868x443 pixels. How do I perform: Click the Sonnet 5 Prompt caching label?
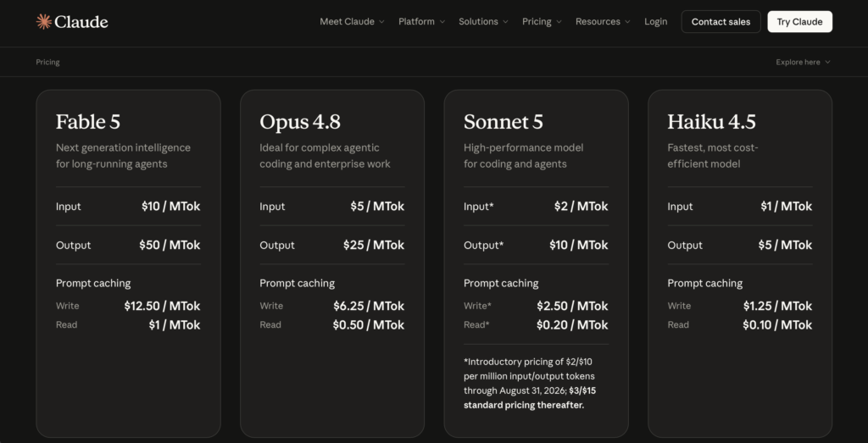501,283
